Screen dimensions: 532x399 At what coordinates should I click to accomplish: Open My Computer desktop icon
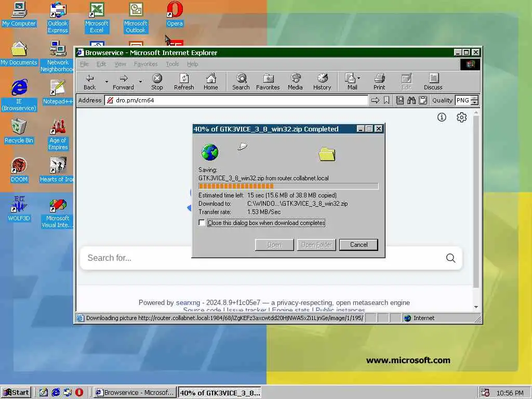click(x=19, y=14)
